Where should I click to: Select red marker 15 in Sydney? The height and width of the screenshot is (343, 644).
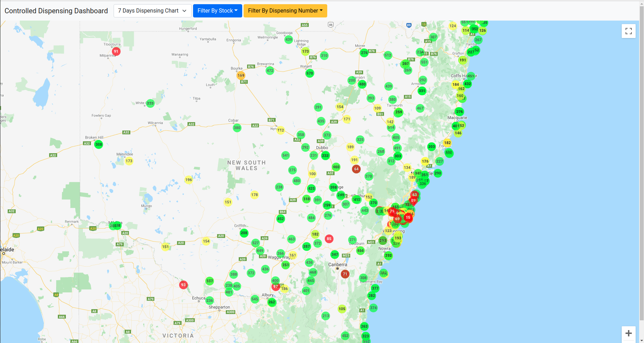pos(408,217)
